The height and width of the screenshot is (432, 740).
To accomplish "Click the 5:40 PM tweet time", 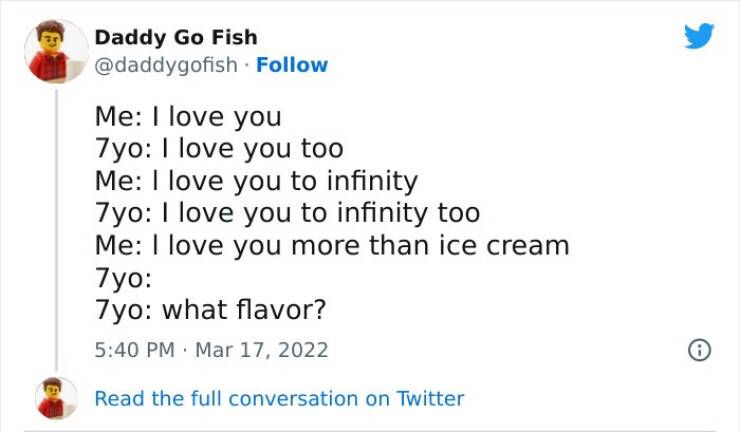I will tap(132, 351).
